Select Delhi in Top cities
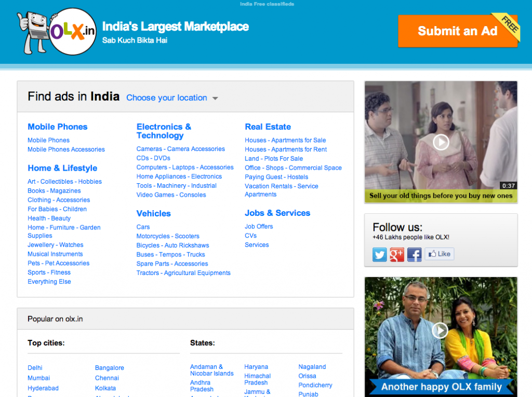 (35, 368)
